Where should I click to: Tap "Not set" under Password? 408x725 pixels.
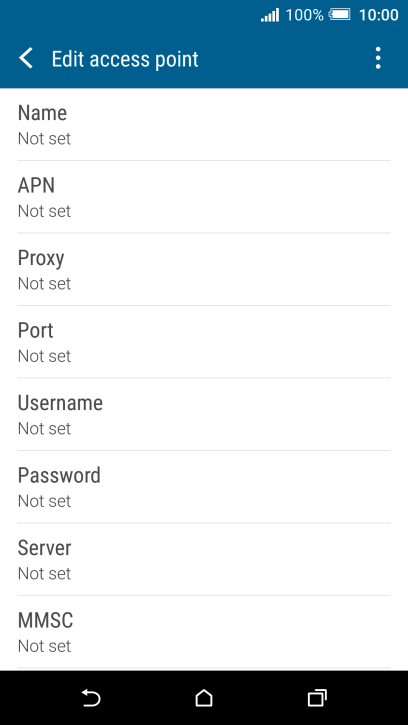[44, 501]
